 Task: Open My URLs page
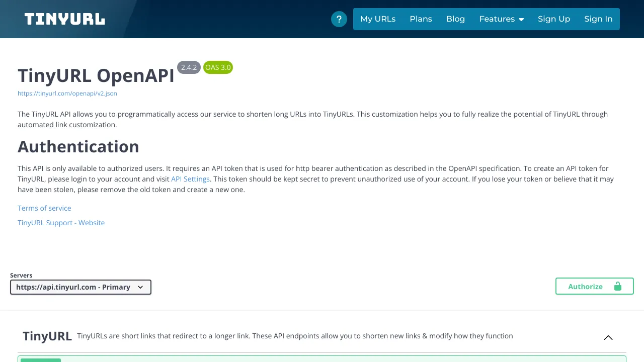pyautogui.click(x=378, y=19)
